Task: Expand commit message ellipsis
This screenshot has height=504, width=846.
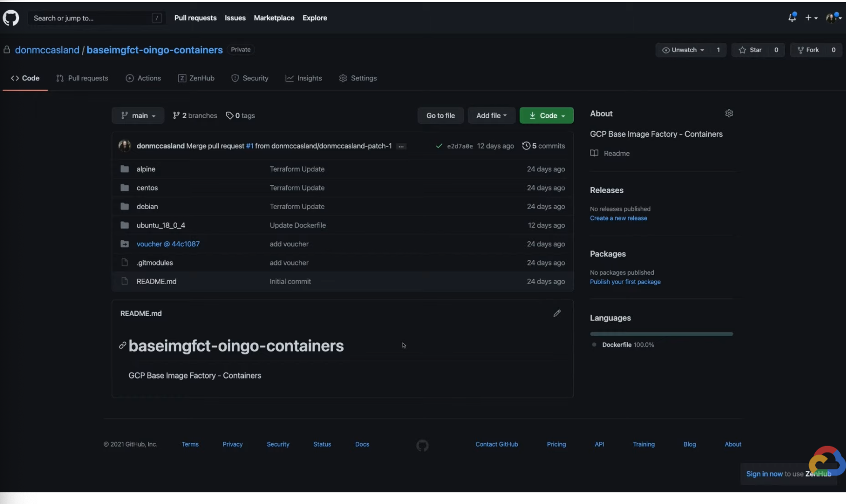Action: pyautogui.click(x=401, y=146)
